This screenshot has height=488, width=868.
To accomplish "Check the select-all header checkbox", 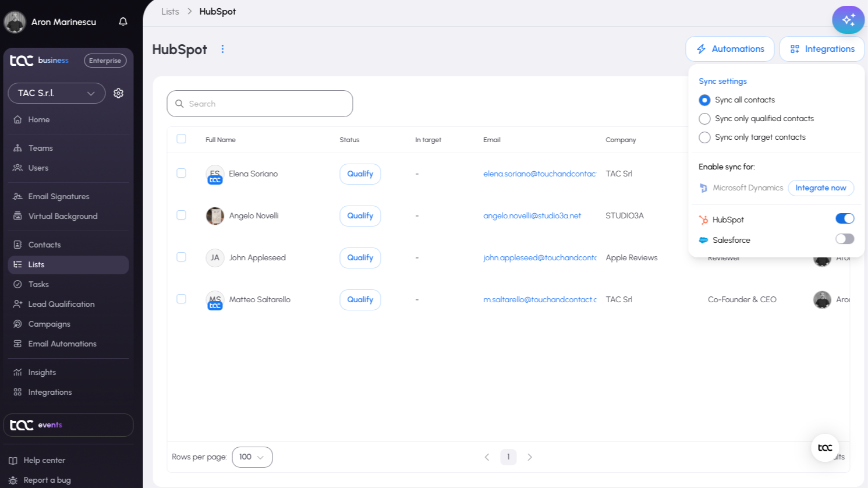I will (x=181, y=139).
